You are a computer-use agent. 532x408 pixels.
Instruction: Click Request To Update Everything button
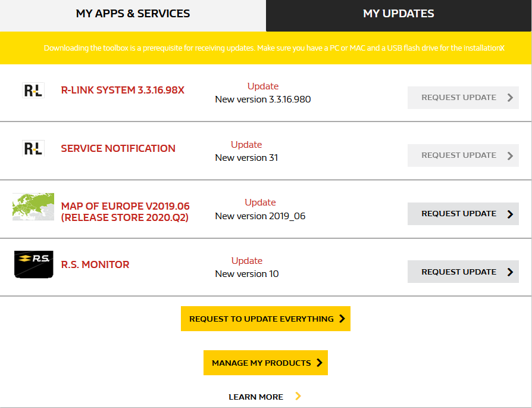pos(265,319)
